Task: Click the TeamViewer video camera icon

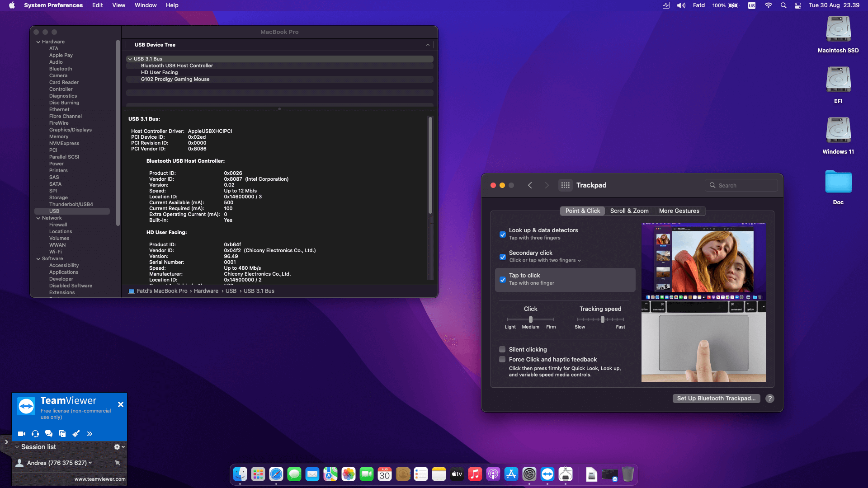Action: pyautogui.click(x=21, y=434)
